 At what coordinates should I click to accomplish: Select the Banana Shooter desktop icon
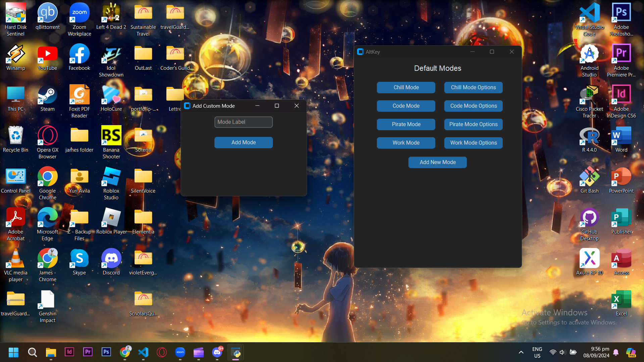pyautogui.click(x=111, y=142)
